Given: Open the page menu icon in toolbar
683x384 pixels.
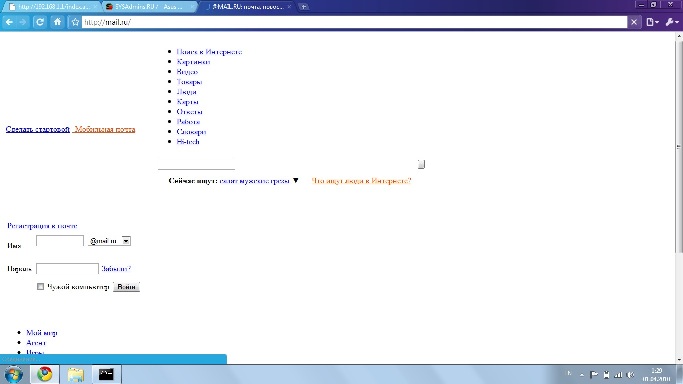Looking at the screenshot, I should [x=652, y=22].
